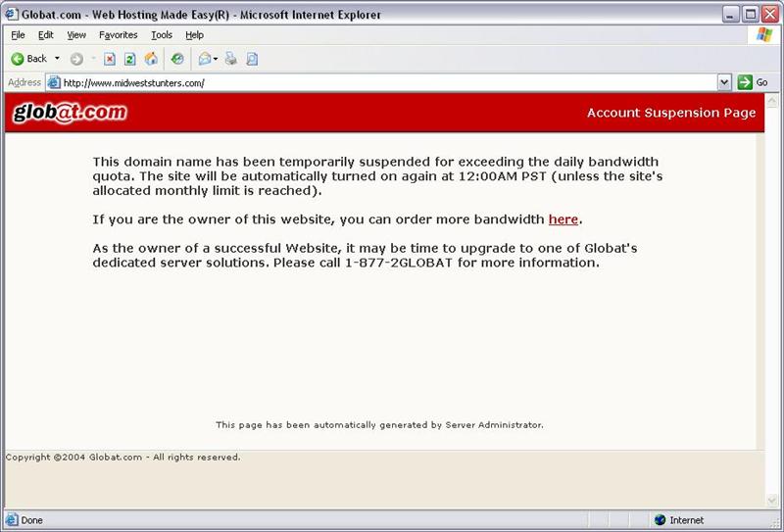The height and width of the screenshot is (532, 784).
Task: Refresh the page with the Refresh icon
Action: pos(129,59)
